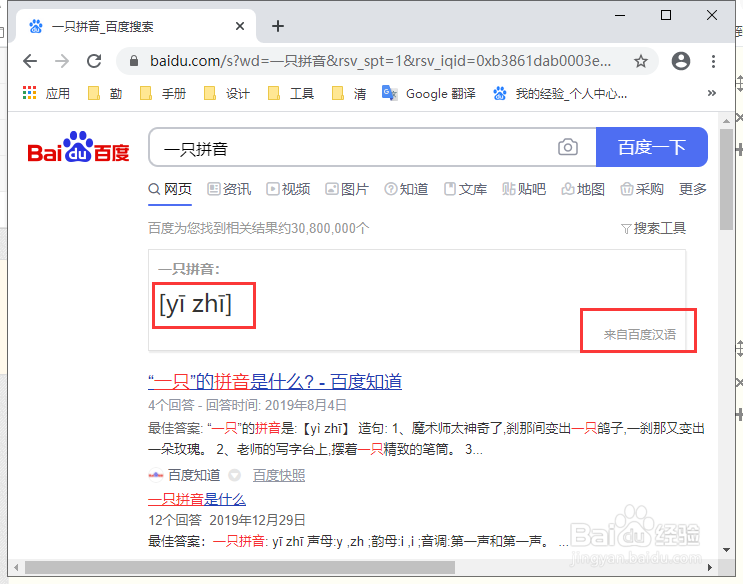Switch to the 采购 tab
The height and width of the screenshot is (584, 743).
(642, 190)
